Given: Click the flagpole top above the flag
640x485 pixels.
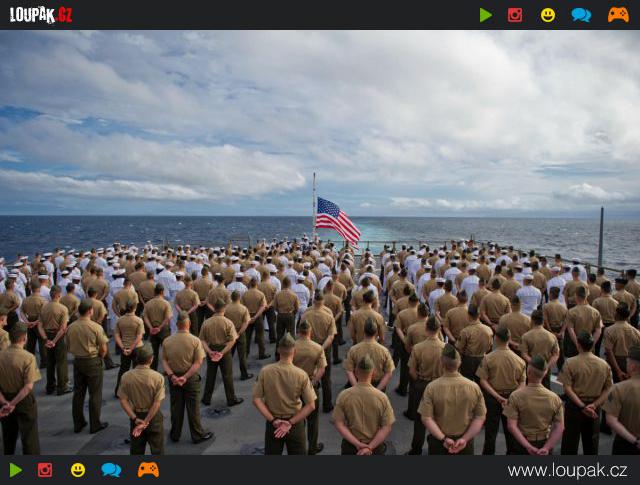Looking at the screenshot, I should pyautogui.click(x=314, y=184).
